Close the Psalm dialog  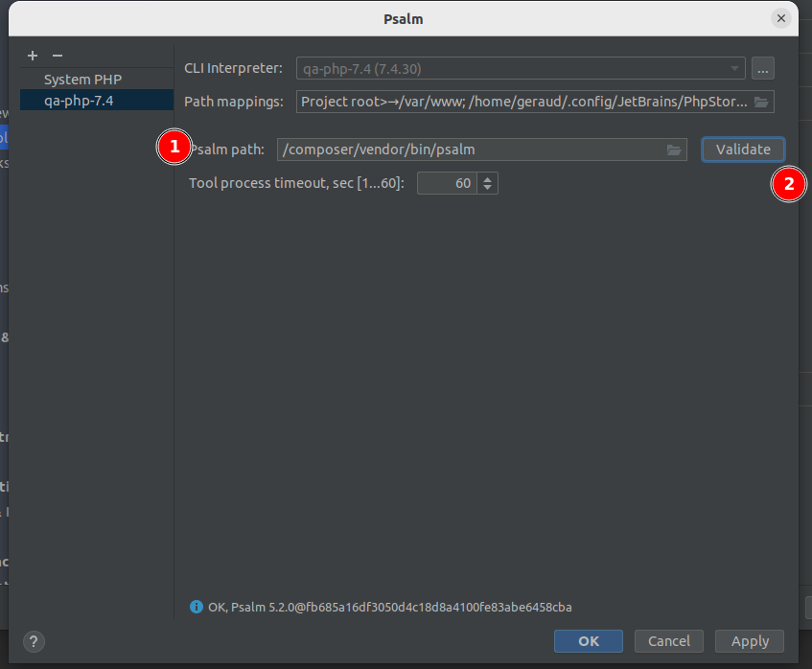[781, 18]
